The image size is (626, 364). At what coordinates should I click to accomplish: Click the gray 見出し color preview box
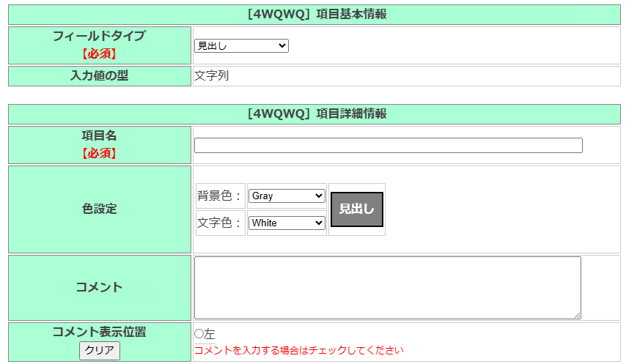[356, 209]
